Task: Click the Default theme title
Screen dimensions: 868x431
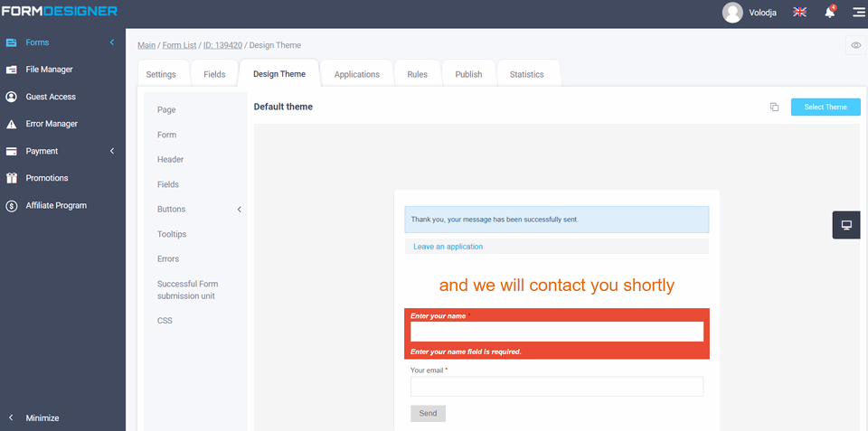Action: tap(283, 107)
